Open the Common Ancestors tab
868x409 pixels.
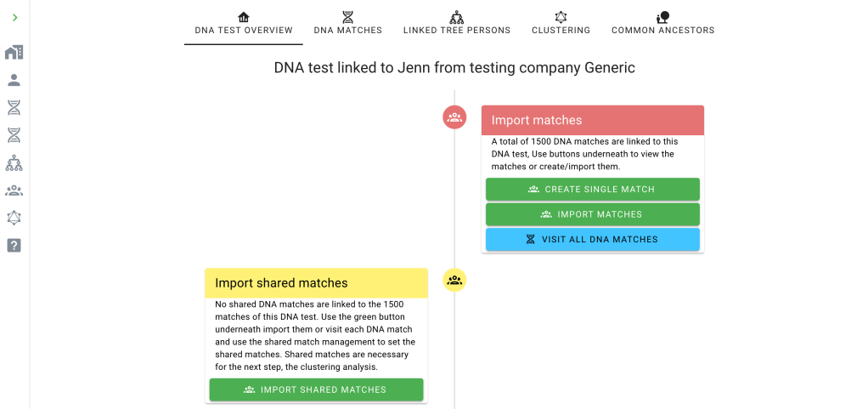pyautogui.click(x=662, y=23)
